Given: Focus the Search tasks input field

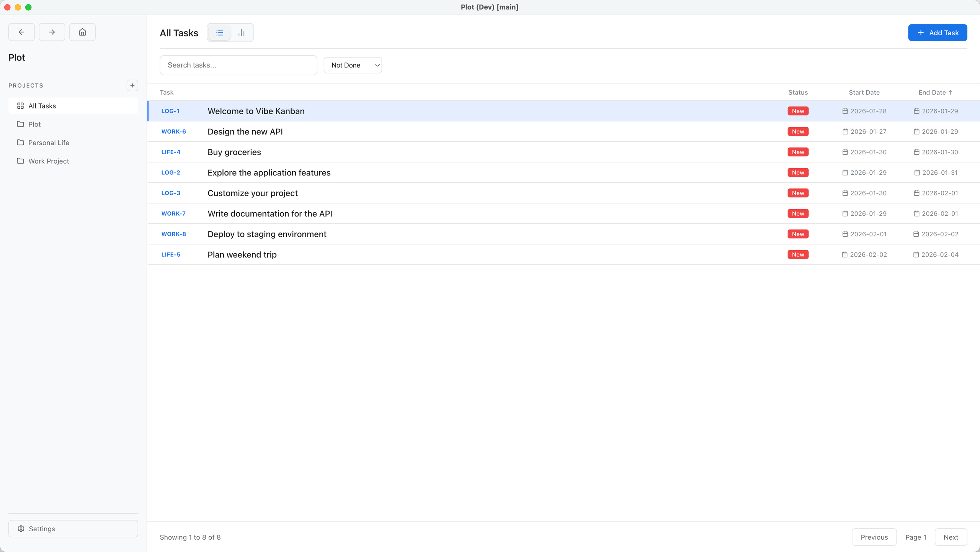Looking at the screenshot, I should pyautogui.click(x=238, y=65).
